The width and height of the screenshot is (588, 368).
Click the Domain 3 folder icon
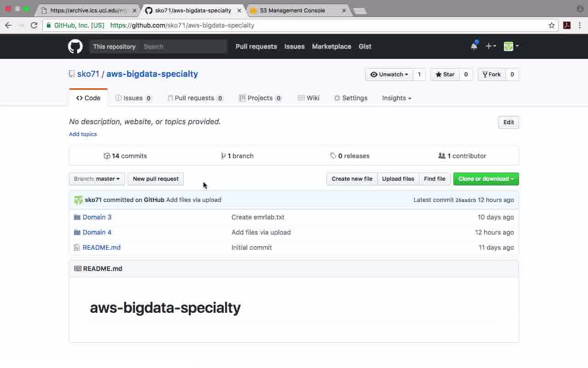77,217
